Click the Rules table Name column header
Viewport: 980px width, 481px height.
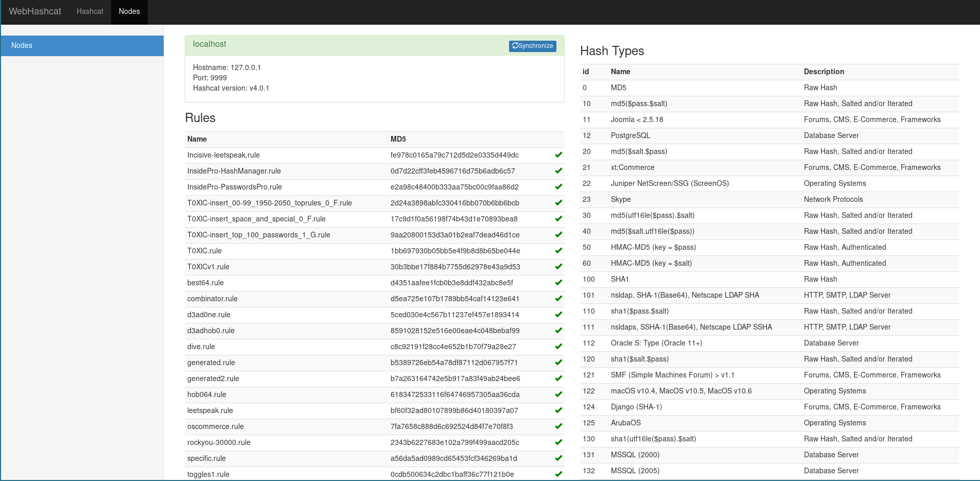[197, 139]
